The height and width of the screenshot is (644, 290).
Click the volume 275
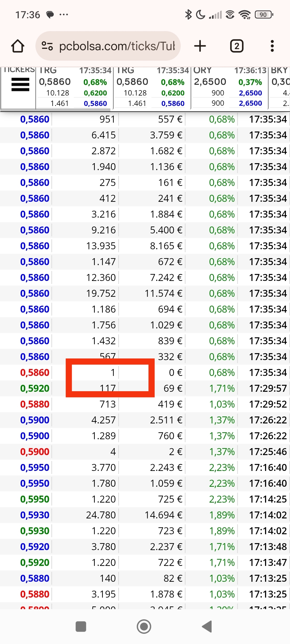(x=108, y=182)
